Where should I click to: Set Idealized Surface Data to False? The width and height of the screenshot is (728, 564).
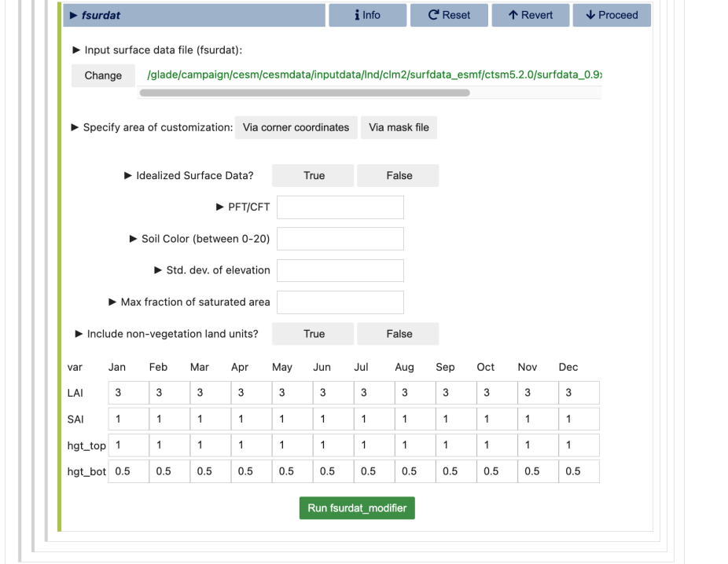[399, 176]
